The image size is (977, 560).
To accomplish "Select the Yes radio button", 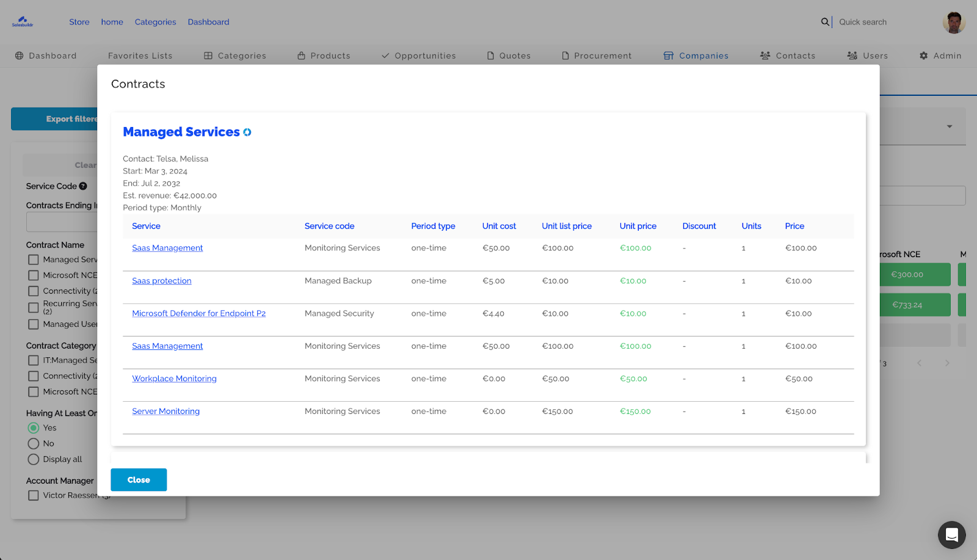I will (34, 428).
